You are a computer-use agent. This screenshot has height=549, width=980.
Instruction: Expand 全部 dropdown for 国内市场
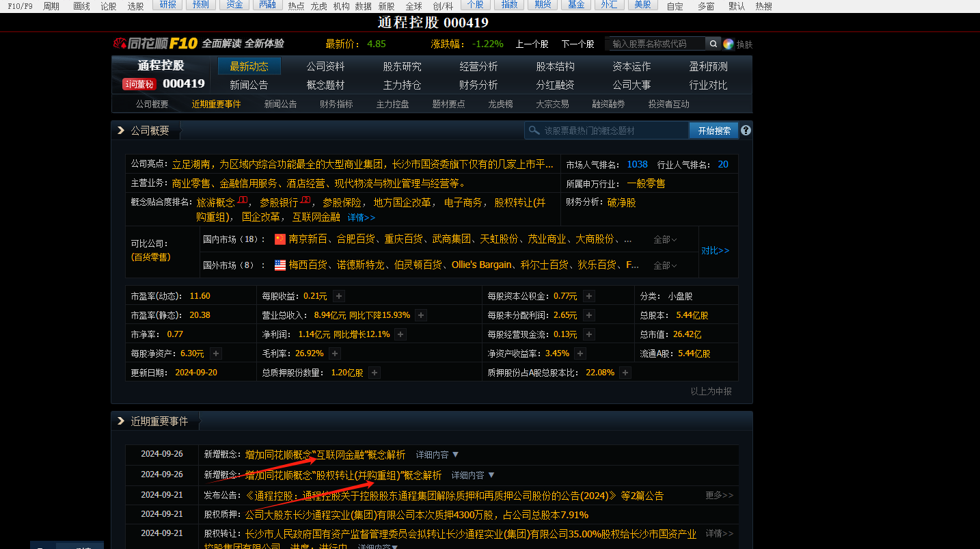point(665,240)
